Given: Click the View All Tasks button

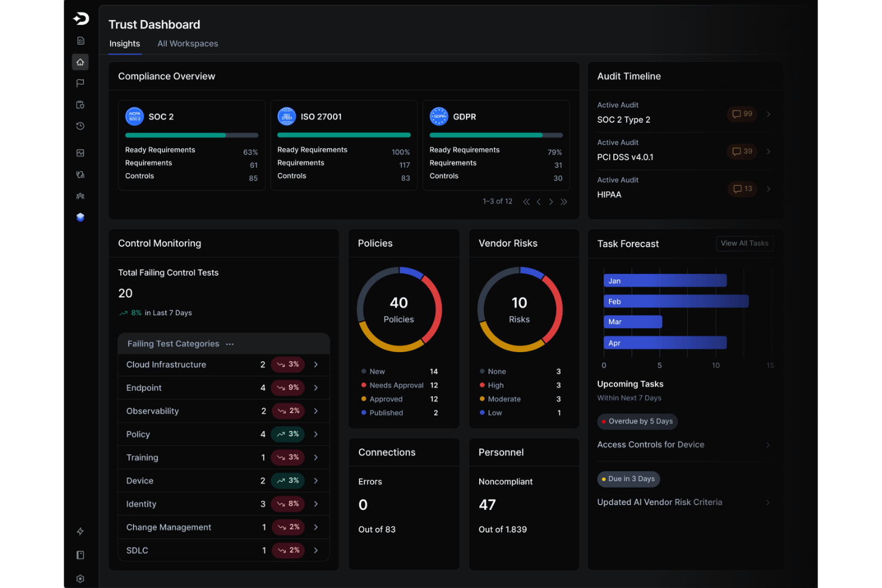Looking at the screenshot, I should tap(744, 244).
